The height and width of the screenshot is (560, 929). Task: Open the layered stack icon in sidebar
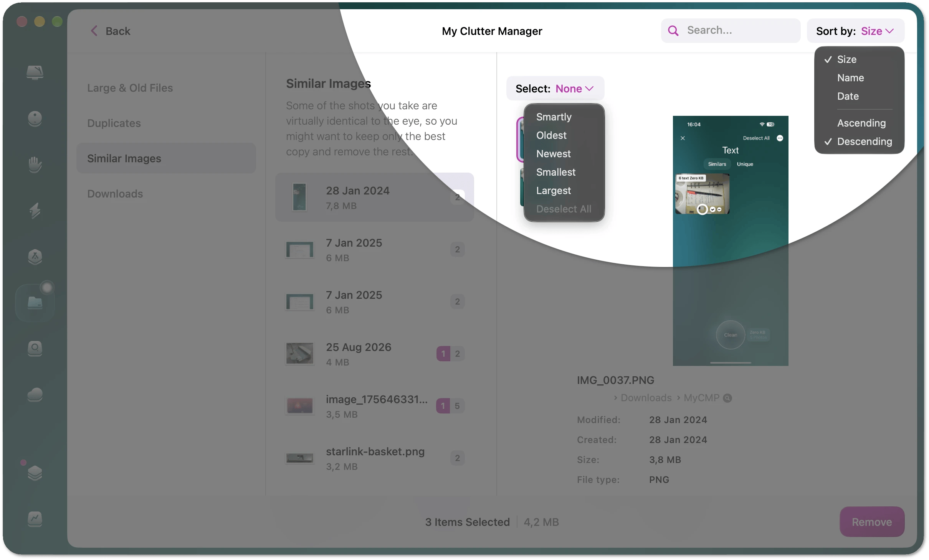[x=35, y=473]
